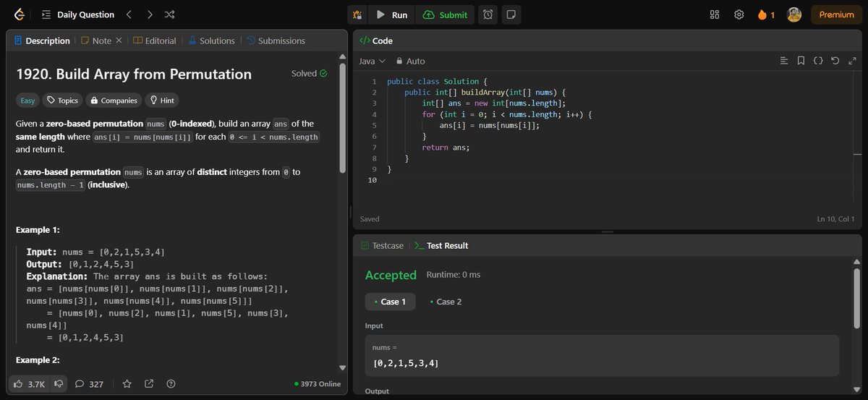Click the curly braces icon

(818, 61)
